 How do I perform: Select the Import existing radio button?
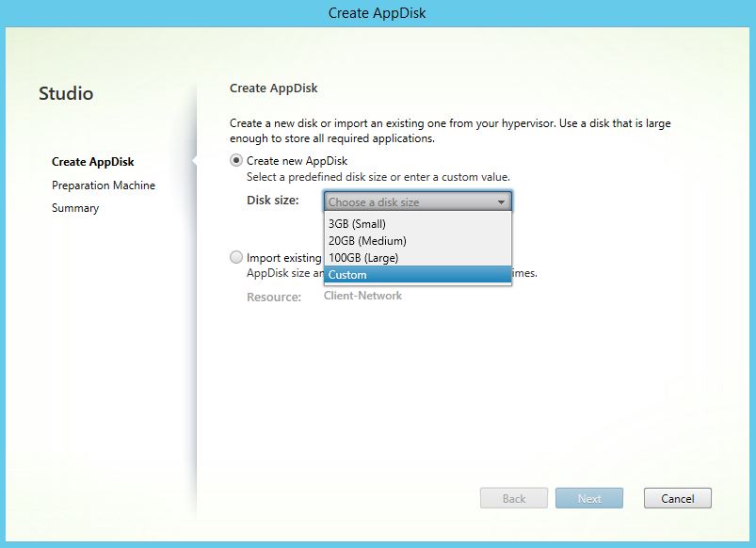pyautogui.click(x=236, y=257)
